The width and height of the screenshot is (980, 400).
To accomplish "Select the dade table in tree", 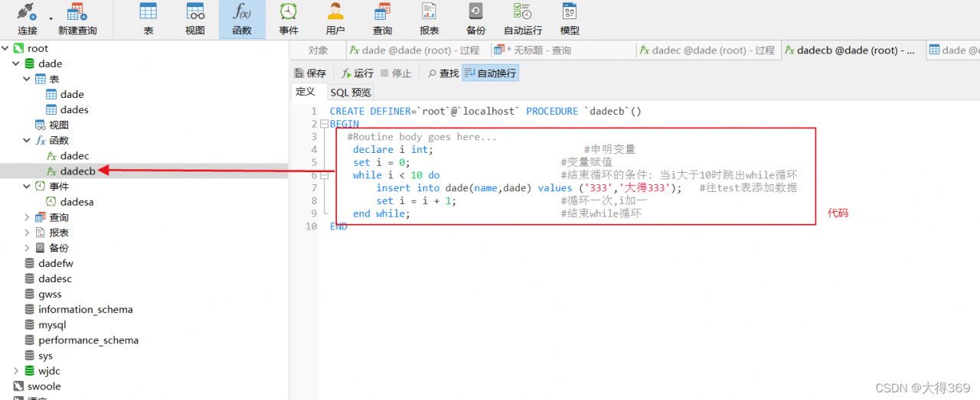I will 72,94.
